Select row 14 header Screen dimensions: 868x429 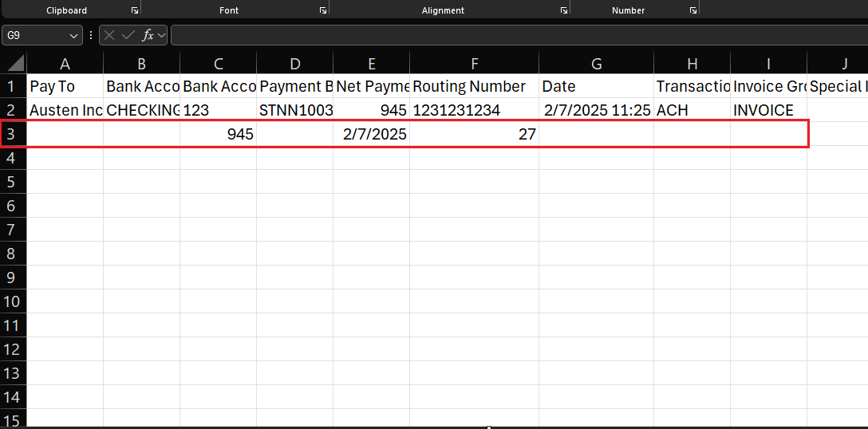tap(14, 397)
